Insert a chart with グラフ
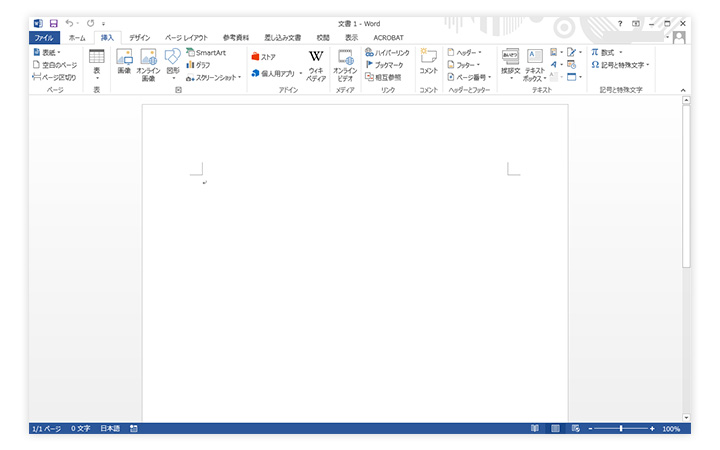720x450 pixels. click(x=198, y=65)
